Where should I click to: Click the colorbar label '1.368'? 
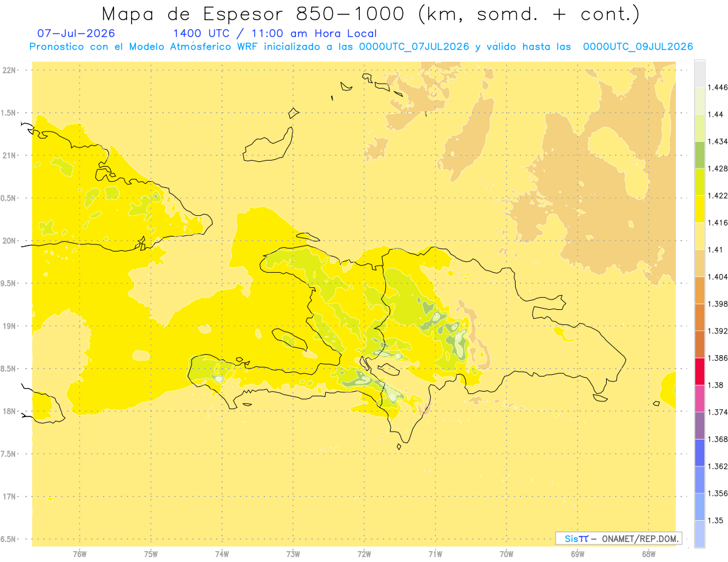coord(718,439)
